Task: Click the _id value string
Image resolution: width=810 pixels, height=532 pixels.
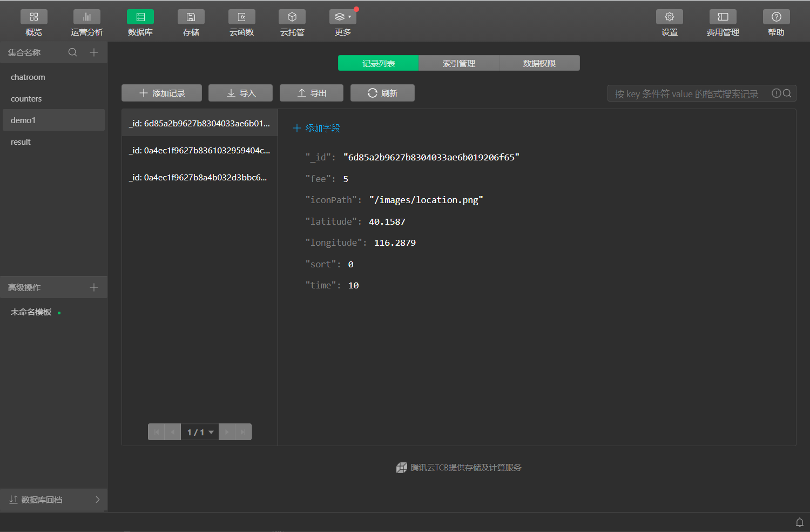Action: coord(431,157)
